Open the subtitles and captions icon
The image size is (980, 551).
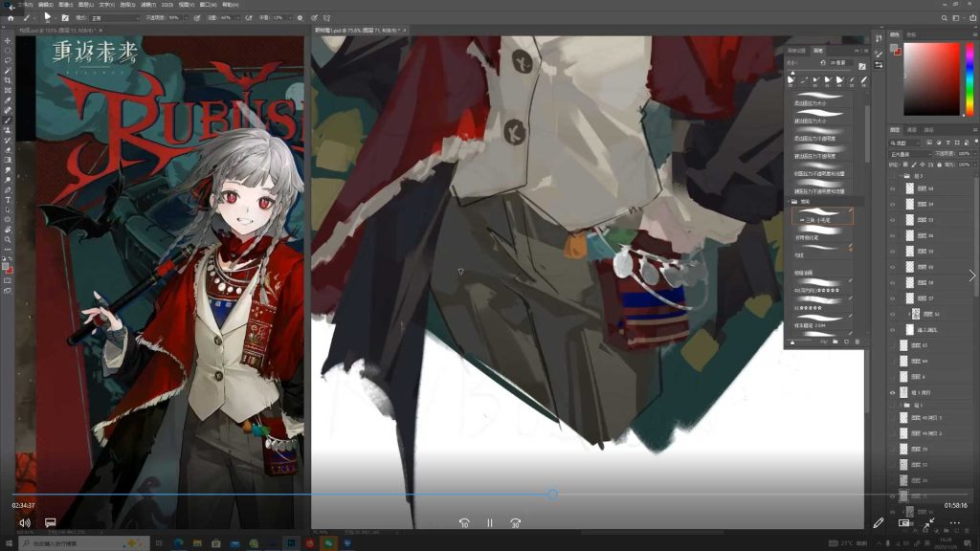[51, 523]
